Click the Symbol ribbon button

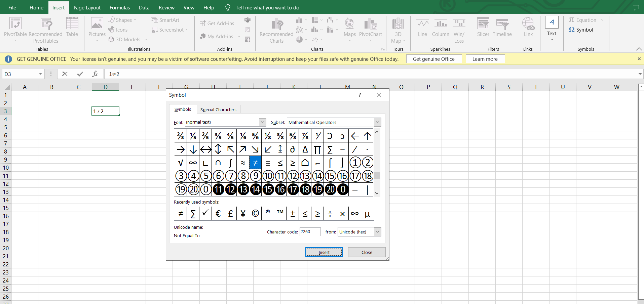pos(581,30)
